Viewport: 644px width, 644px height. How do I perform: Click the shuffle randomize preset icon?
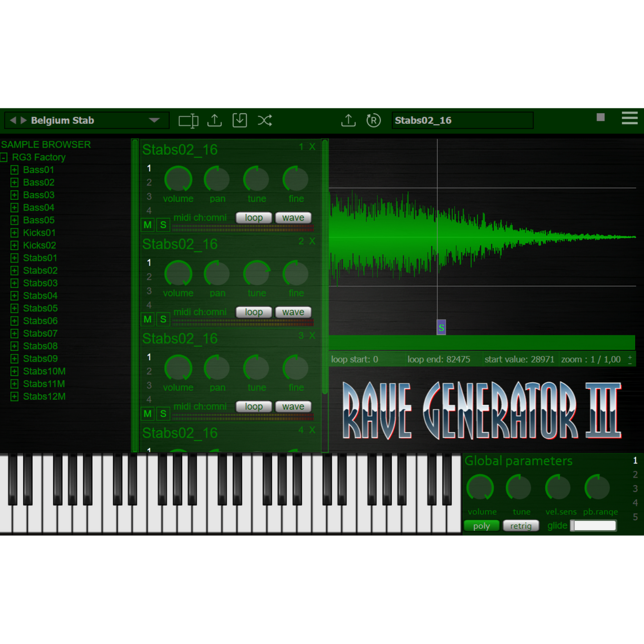pos(265,120)
